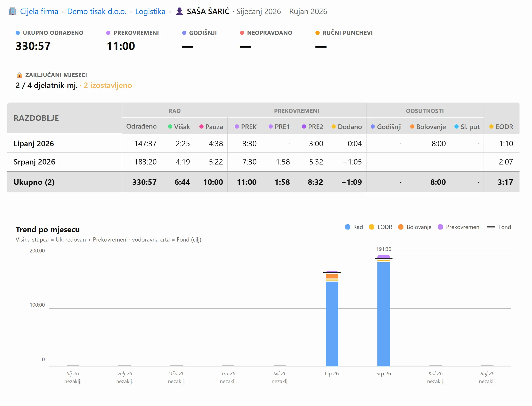532x406 pixels.
Task: Click the PRE2 column header
Action: pyautogui.click(x=312, y=127)
